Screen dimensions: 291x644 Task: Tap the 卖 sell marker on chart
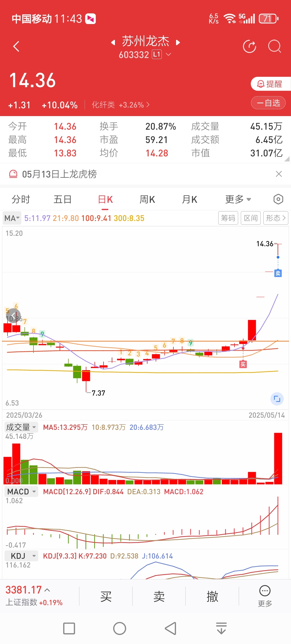click(x=278, y=273)
